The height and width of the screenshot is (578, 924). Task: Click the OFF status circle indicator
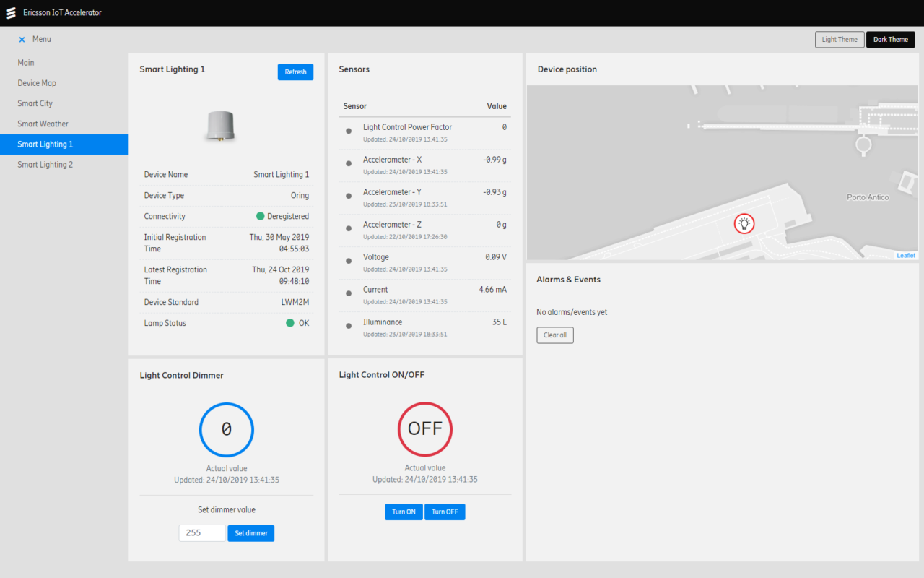(424, 429)
